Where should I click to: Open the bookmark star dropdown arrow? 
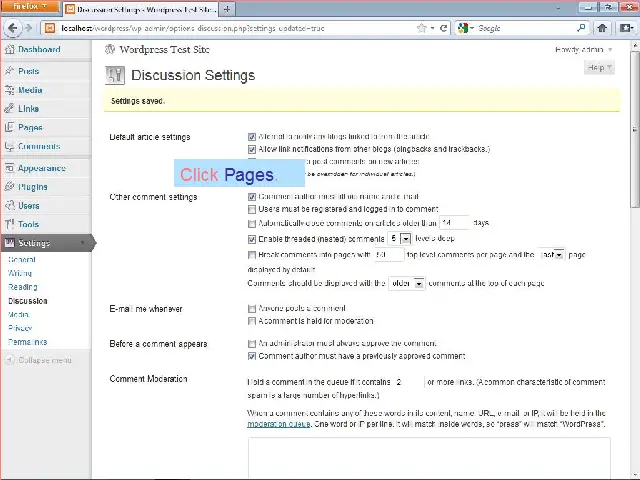pyautogui.click(x=432, y=28)
